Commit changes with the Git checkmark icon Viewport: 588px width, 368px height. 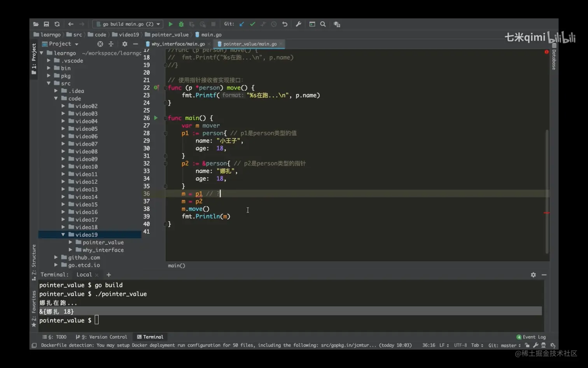252,24
